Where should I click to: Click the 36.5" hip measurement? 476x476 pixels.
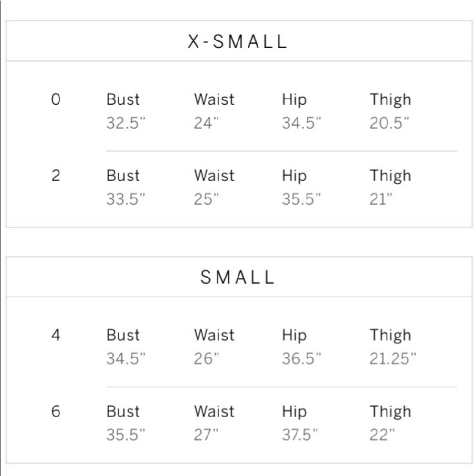301,359
